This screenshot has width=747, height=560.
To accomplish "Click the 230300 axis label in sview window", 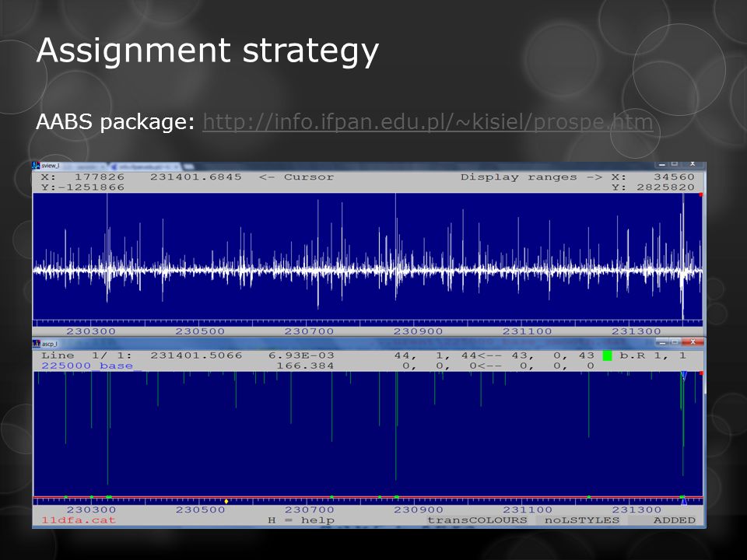I will tap(90, 331).
